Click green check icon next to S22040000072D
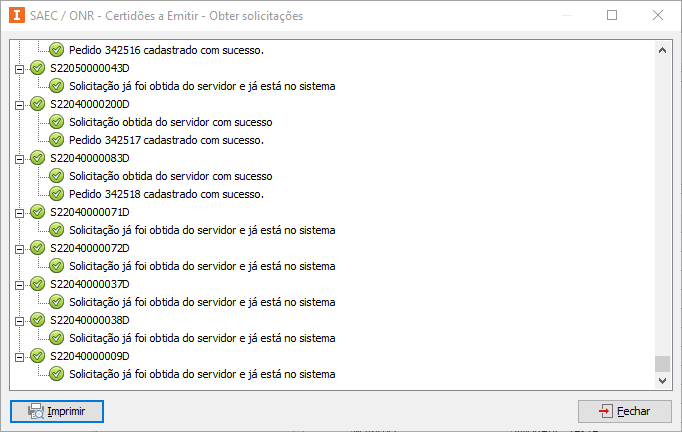Screen dimensions: 682x432 tap(38, 248)
